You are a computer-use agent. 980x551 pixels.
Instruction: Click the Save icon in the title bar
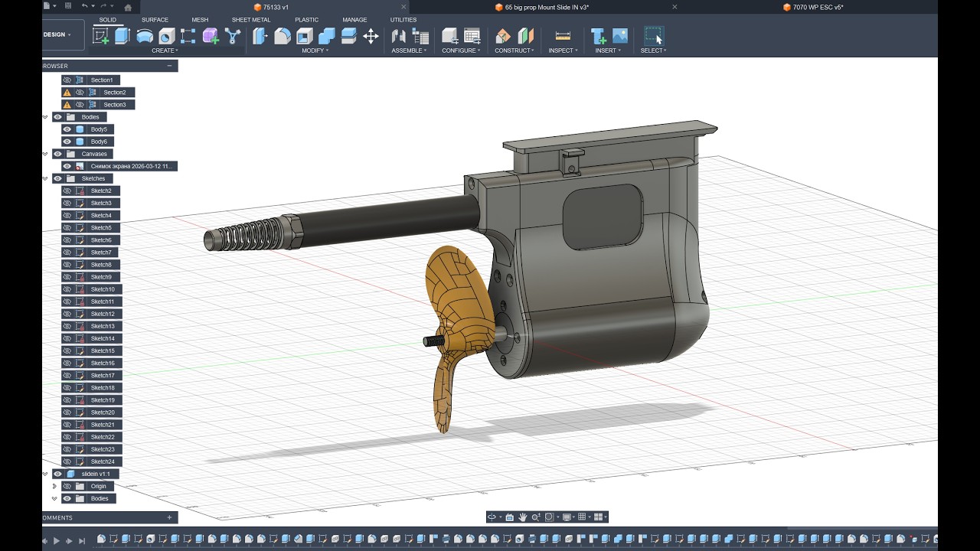pyautogui.click(x=68, y=6)
